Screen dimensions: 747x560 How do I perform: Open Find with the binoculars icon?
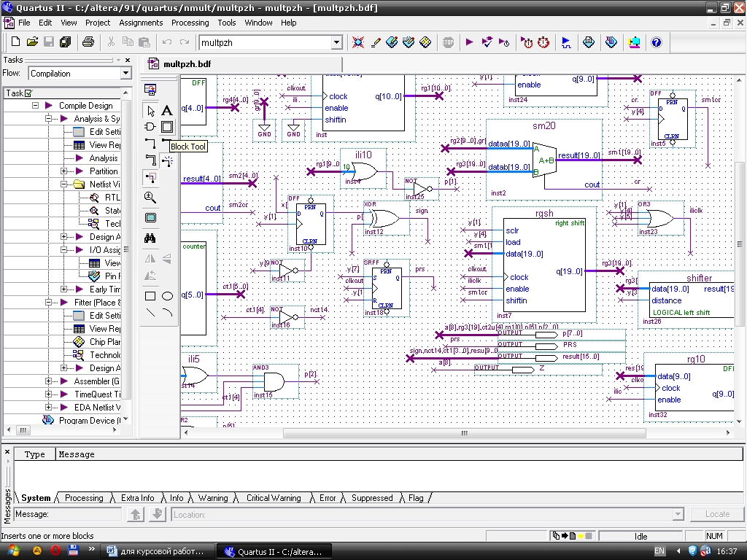point(150,238)
